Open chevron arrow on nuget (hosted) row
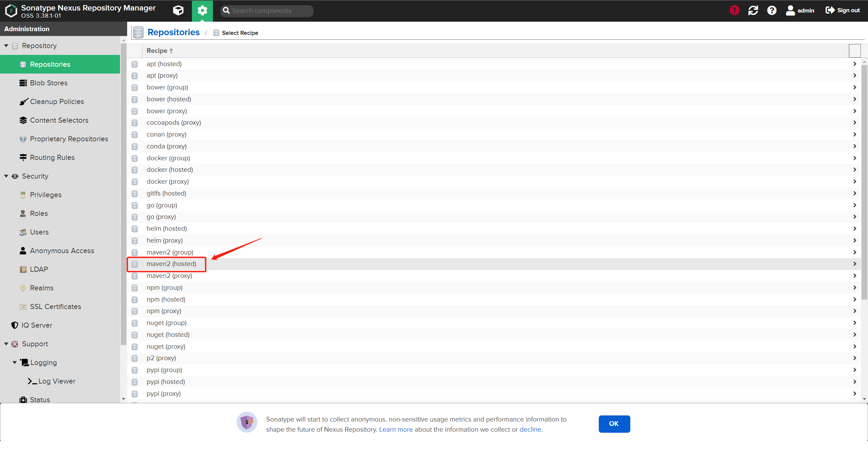Image resolution: width=868 pixels, height=451 pixels. (855, 335)
